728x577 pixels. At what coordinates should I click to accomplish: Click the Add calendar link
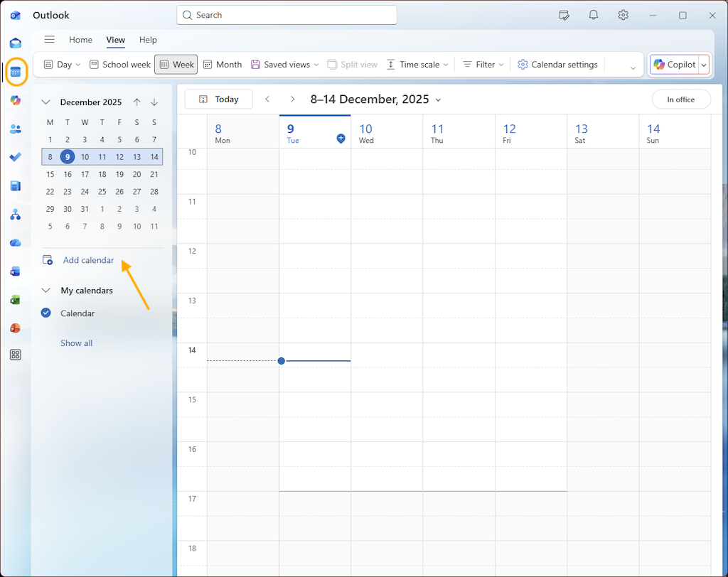88,260
